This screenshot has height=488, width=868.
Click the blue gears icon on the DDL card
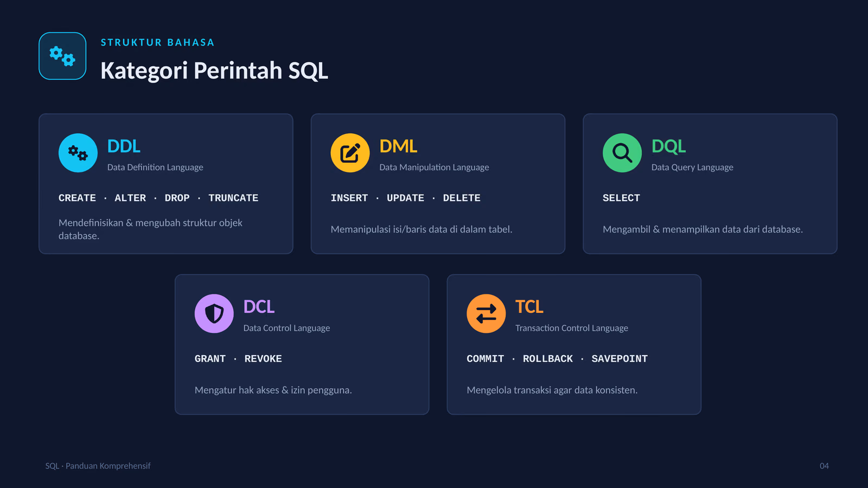pos(78,153)
